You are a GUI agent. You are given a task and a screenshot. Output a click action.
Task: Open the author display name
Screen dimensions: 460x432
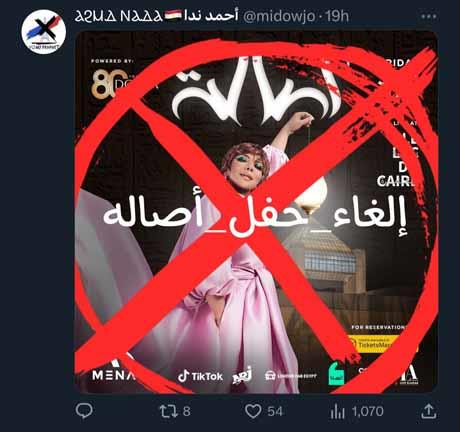pos(157,16)
